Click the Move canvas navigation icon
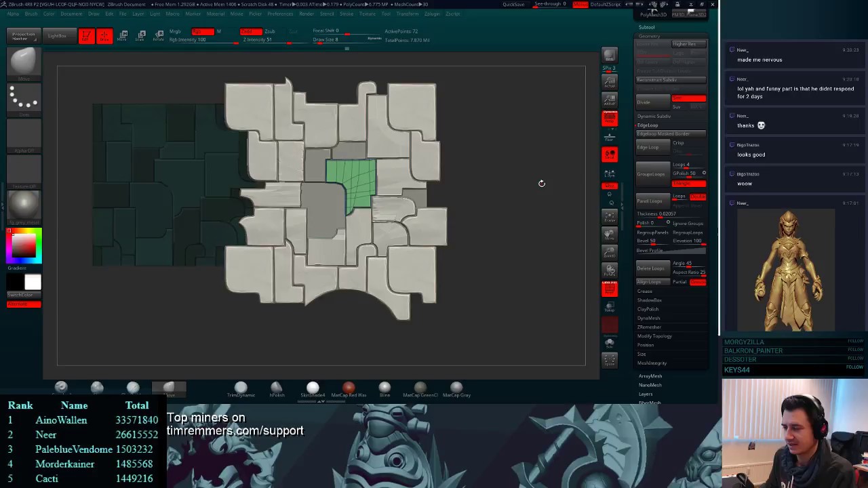 [610, 235]
